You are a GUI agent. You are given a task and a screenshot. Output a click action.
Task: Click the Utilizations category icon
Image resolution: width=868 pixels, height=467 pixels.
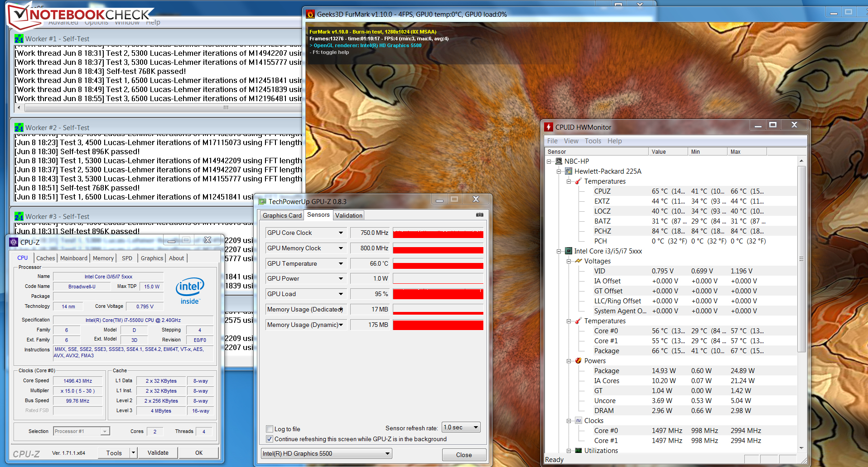click(579, 451)
